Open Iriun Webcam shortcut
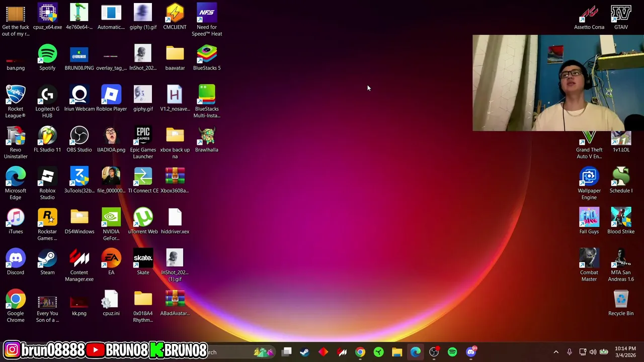This screenshot has width=644, height=362. coord(79,99)
